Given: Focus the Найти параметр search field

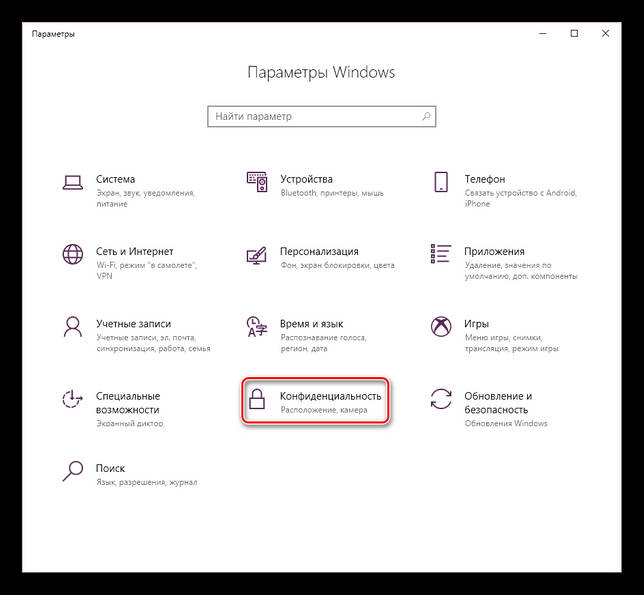Looking at the screenshot, I should pos(322,117).
